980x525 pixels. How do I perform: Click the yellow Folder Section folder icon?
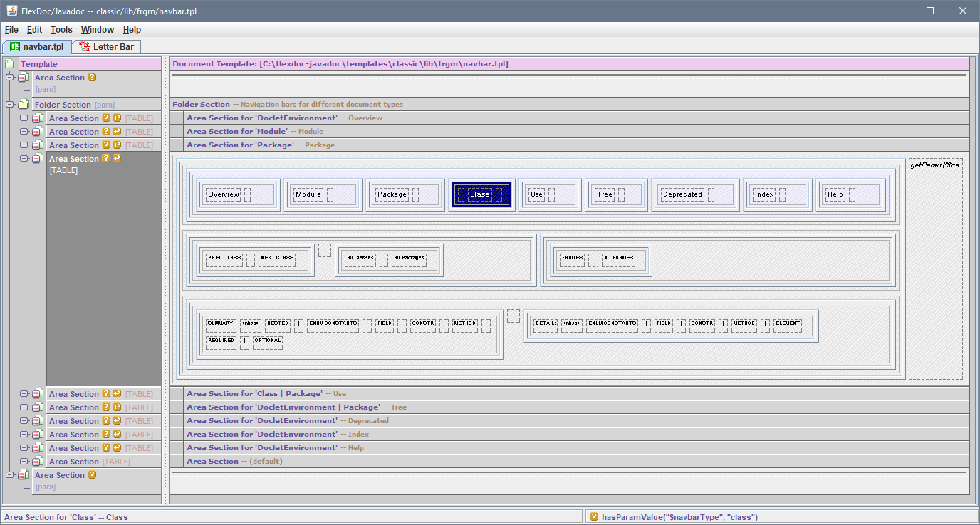(x=24, y=105)
